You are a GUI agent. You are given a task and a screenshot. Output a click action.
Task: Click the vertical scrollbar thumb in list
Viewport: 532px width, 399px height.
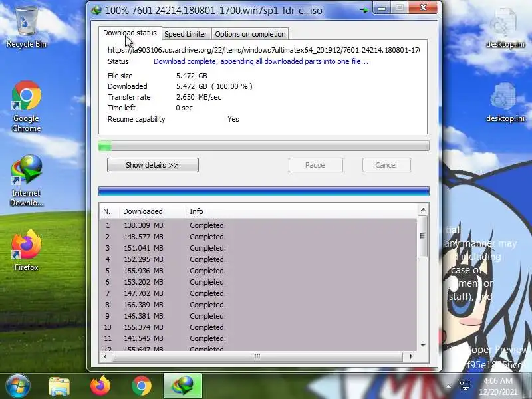(422, 236)
